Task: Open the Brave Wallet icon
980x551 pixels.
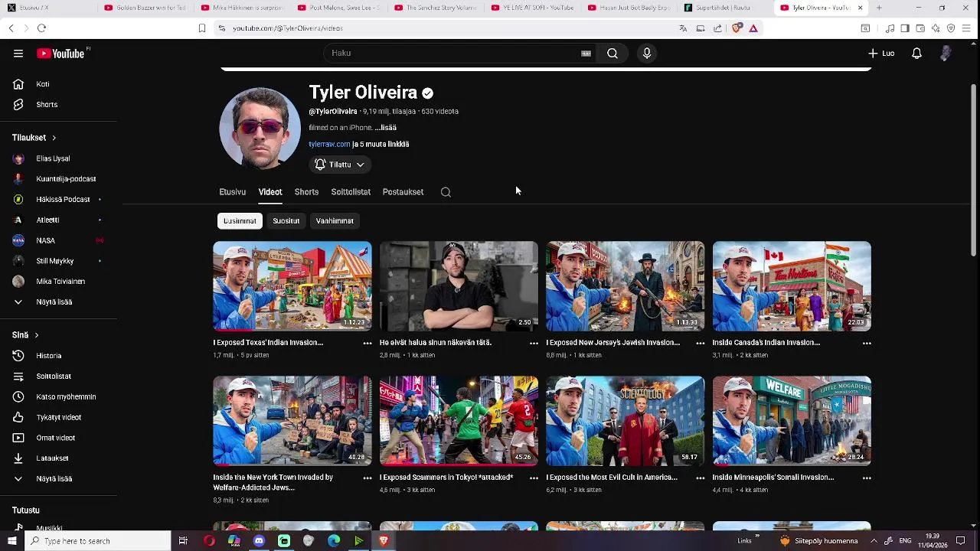Action: [x=920, y=28]
